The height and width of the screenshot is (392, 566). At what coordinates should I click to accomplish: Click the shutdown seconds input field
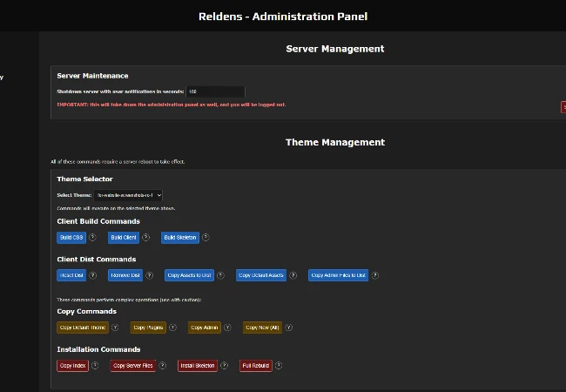point(215,91)
